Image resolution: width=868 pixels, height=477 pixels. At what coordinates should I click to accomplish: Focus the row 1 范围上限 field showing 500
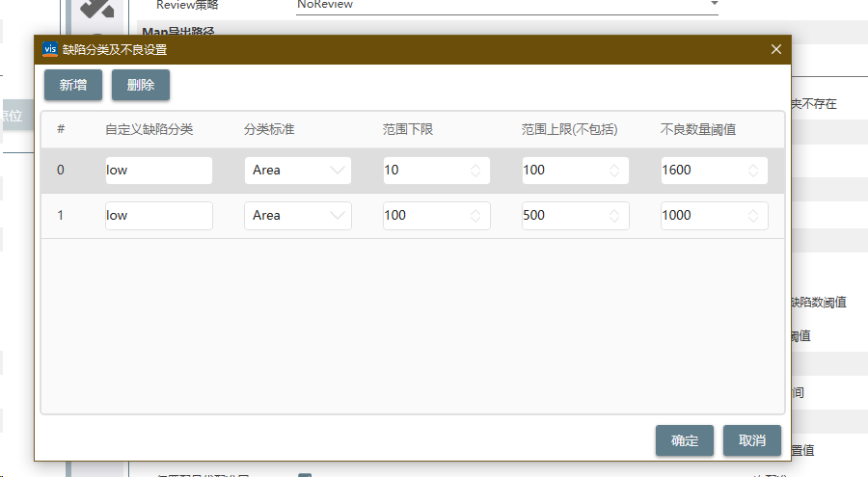coord(563,216)
